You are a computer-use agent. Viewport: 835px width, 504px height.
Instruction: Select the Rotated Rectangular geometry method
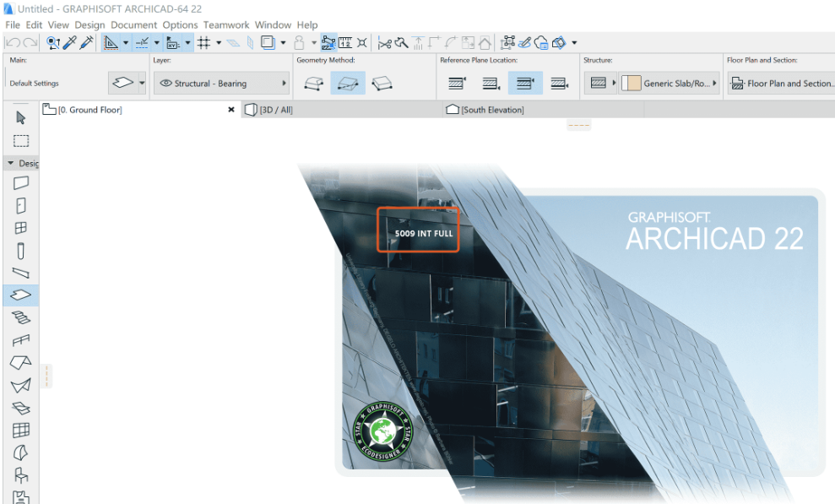point(382,83)
